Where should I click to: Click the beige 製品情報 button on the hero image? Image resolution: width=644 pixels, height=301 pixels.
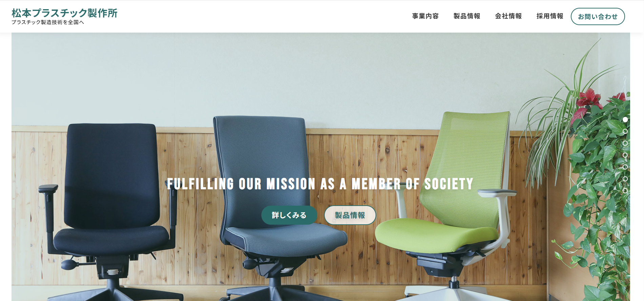click(350, 215)
